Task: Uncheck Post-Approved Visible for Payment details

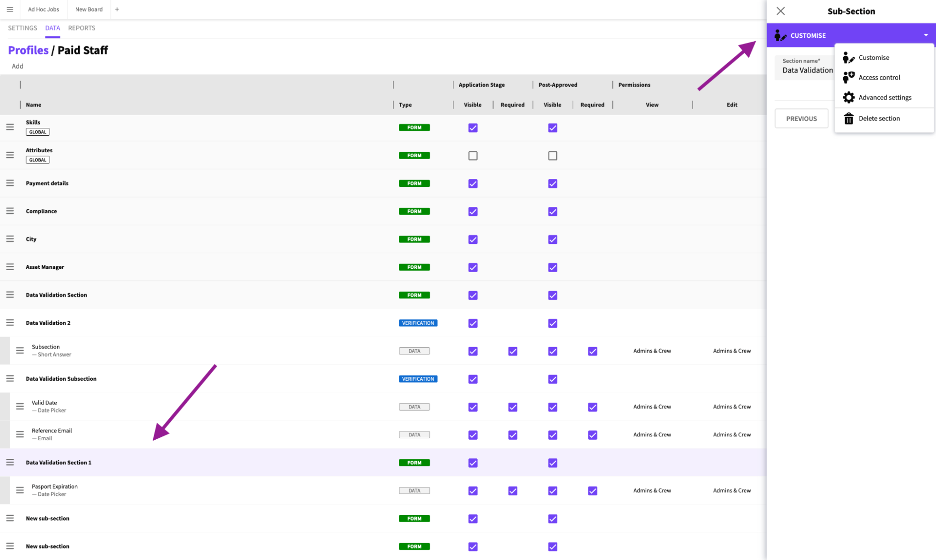Action: click(x=553, y=184)
